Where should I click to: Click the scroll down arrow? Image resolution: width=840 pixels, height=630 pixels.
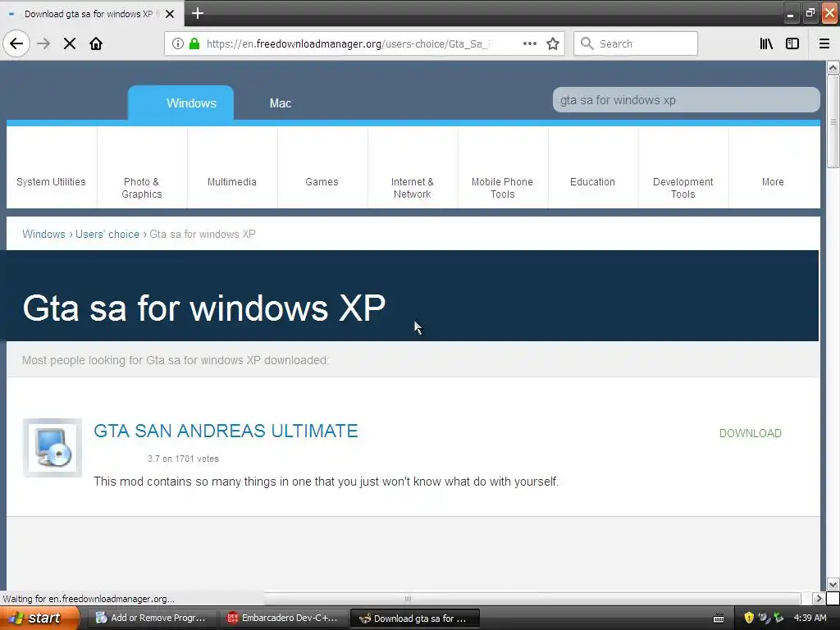coord(833,584)
